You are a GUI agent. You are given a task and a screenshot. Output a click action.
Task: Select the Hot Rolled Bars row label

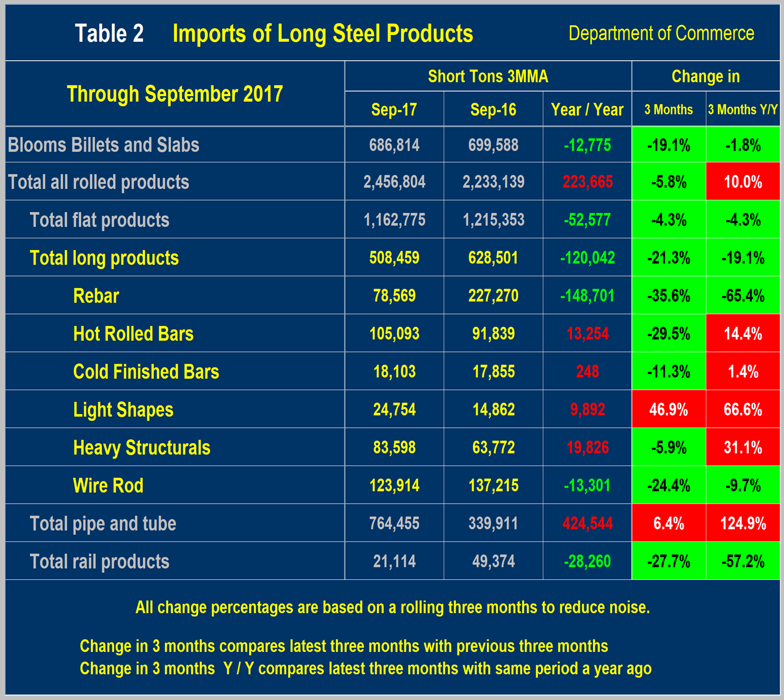133,334
